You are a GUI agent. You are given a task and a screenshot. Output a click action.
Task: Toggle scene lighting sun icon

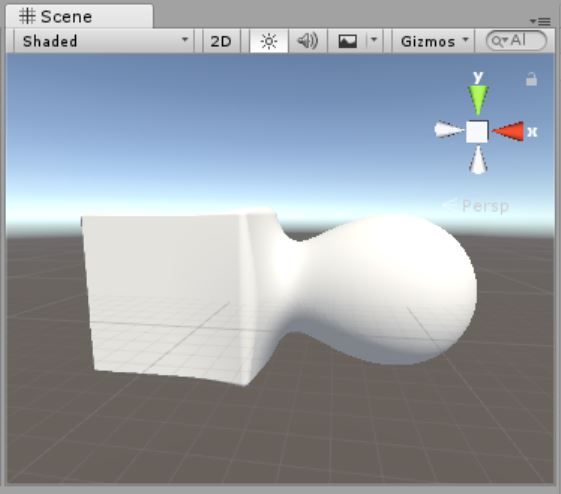click(269, 41)
